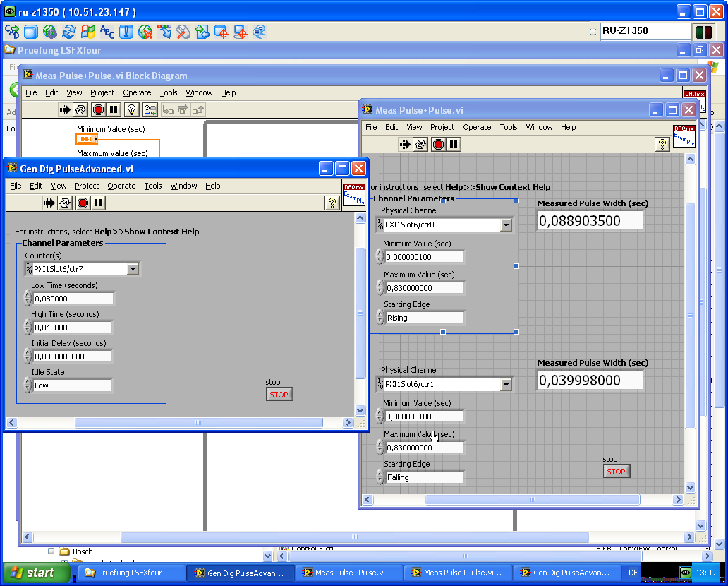This screenshot has height=586, width=728.
Task: Click Idle State field showing Low
Action: [x=72, y=385]
